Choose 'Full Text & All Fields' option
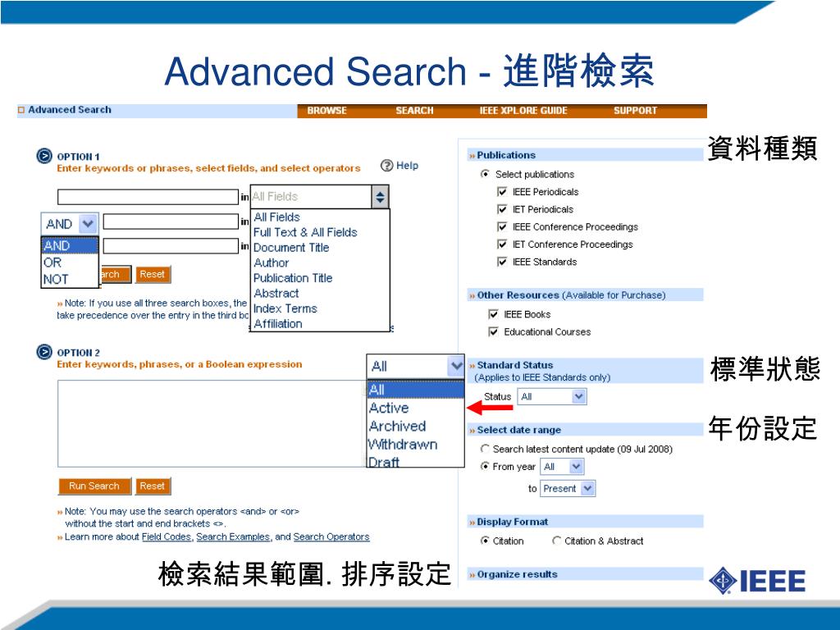 click(x=305, y=232)
